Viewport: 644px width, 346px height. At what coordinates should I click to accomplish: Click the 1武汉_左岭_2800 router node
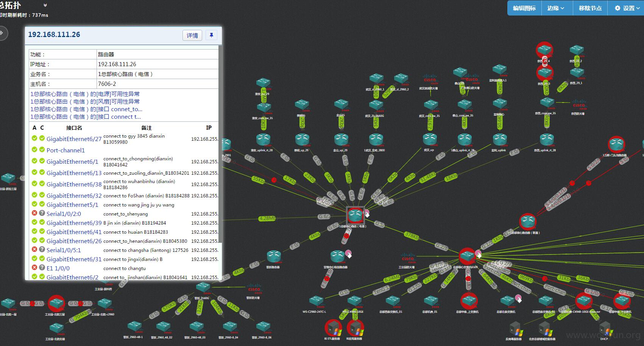[376, 139]
